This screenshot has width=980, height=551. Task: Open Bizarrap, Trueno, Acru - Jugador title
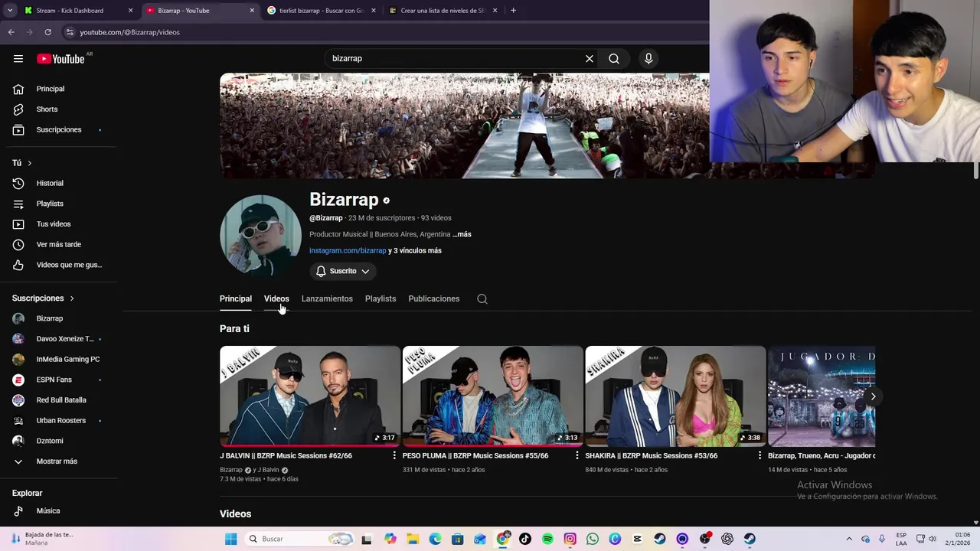pos(822,455)
